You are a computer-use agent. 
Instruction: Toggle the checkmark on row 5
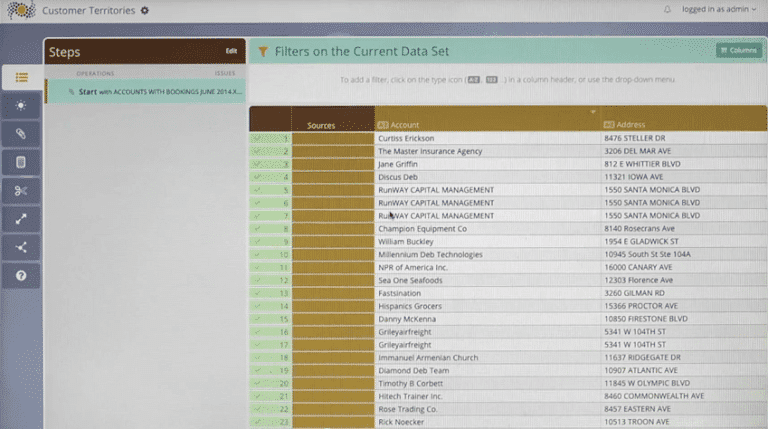[x=258, y=190]
